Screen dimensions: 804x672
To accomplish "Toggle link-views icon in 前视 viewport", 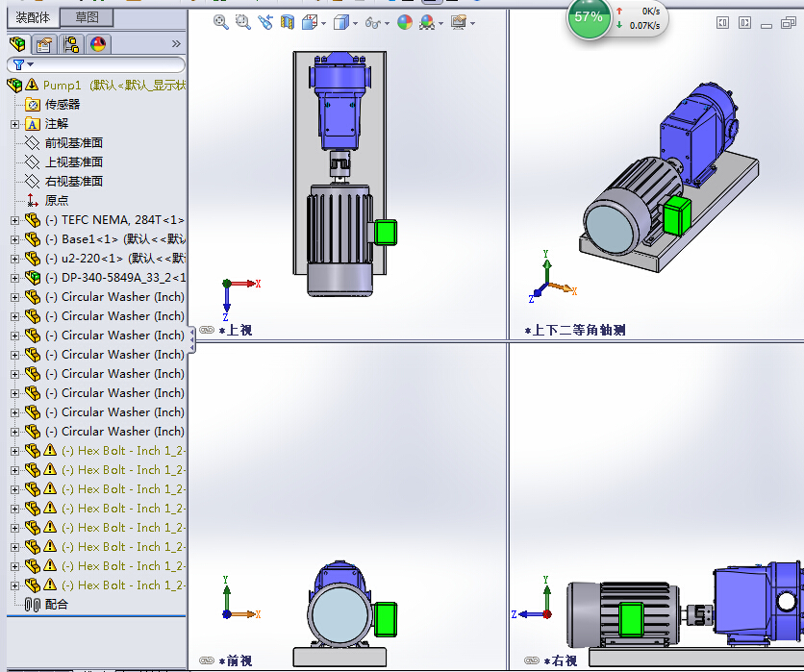I will 207,660.
